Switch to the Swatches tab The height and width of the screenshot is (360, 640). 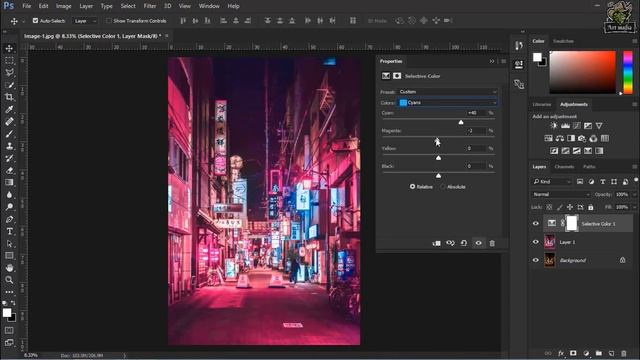(563, 41)
